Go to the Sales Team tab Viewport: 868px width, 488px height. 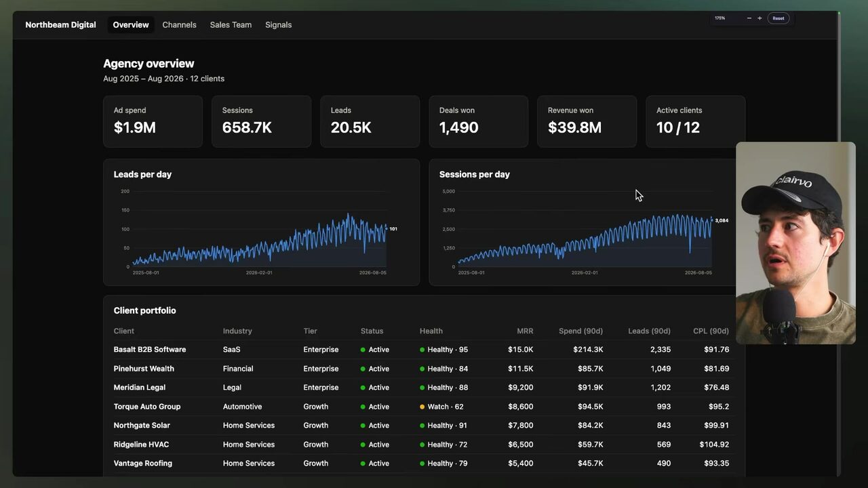pos(231,25)
